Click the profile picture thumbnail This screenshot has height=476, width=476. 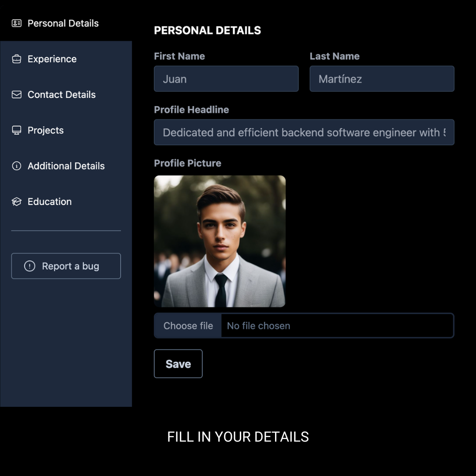click(x=219, y=241)
